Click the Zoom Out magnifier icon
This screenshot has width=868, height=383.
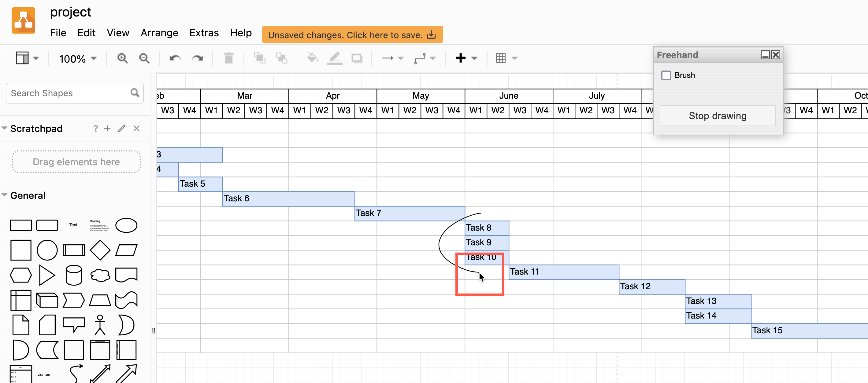click(144, 58)
